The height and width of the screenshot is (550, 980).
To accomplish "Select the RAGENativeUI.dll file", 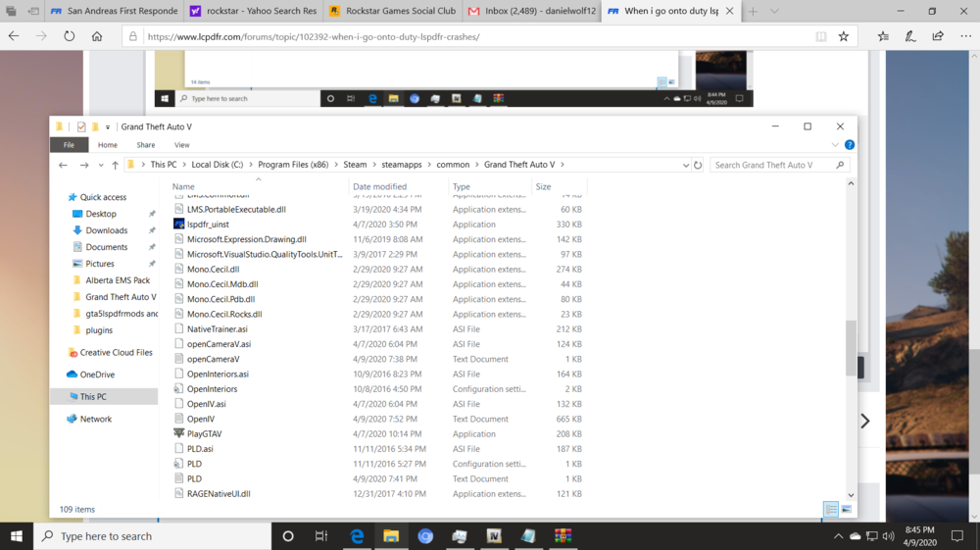I will [219, 494].
